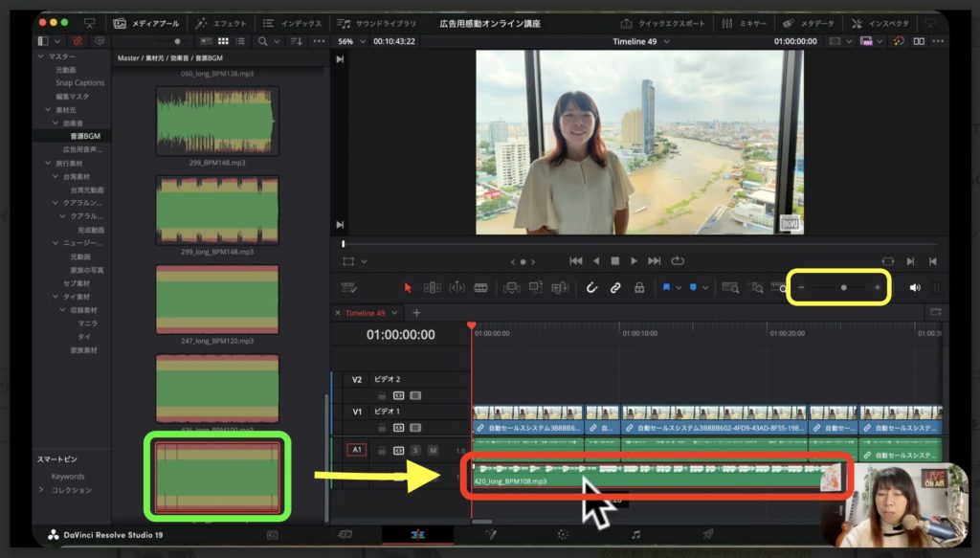The height and width of the screenshot is (558, 980).
Task: Toggle lock on V2 video track
Action: (382, 394)
